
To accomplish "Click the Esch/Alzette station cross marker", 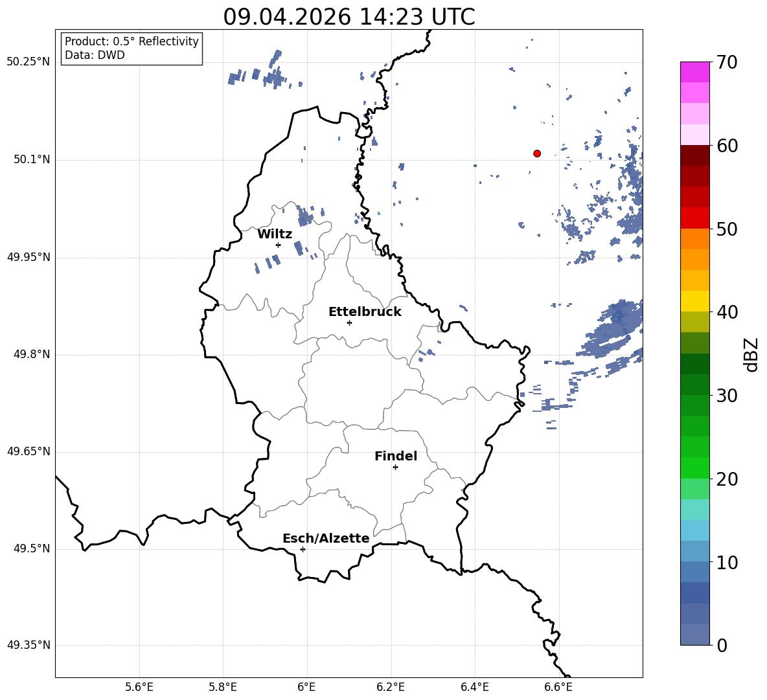I will 303,549.
